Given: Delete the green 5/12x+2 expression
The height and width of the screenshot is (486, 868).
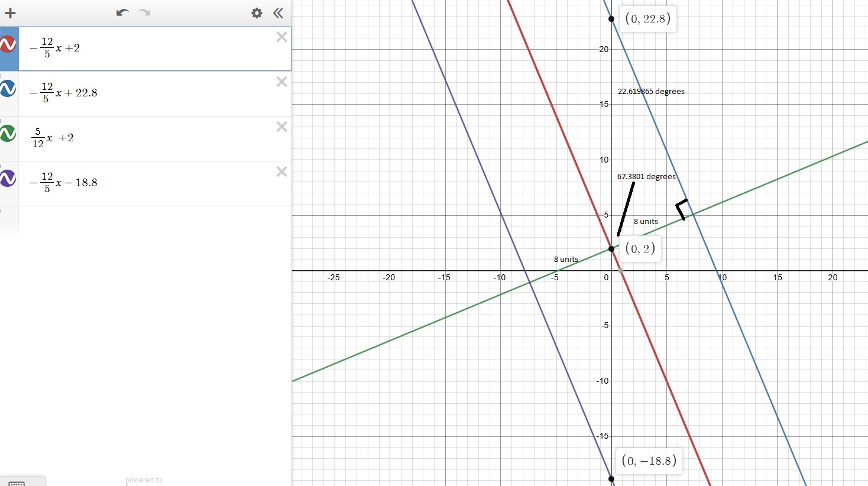Looking at the screenshot, I should (x=281, y=127).
